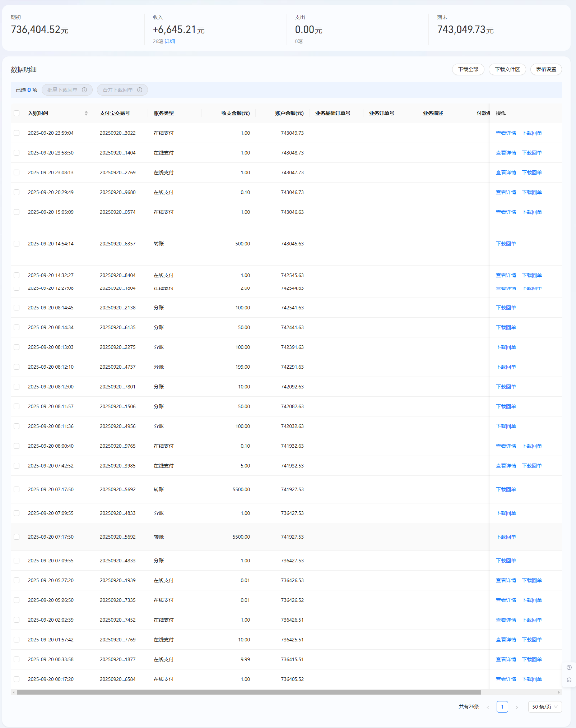Toggle select-all checkbox in table header

pyautogui.click(x=17, y=113)
